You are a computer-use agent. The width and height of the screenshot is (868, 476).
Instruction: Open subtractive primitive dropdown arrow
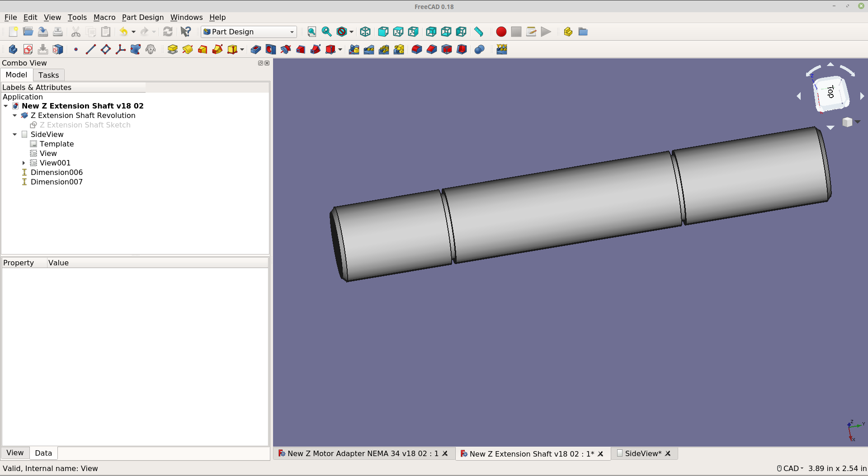point(340,49)
